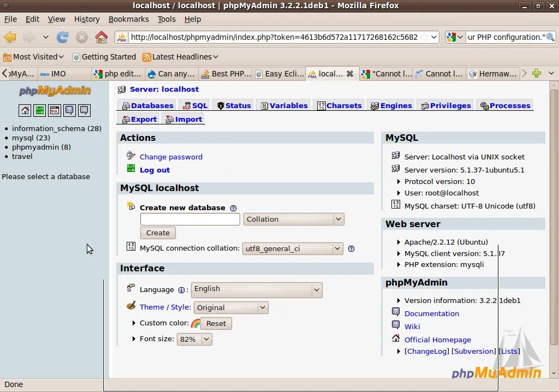Expand the Latest Headlines bookmarks dropdown
Screen dimensions: 559x392
pos(180,57)
